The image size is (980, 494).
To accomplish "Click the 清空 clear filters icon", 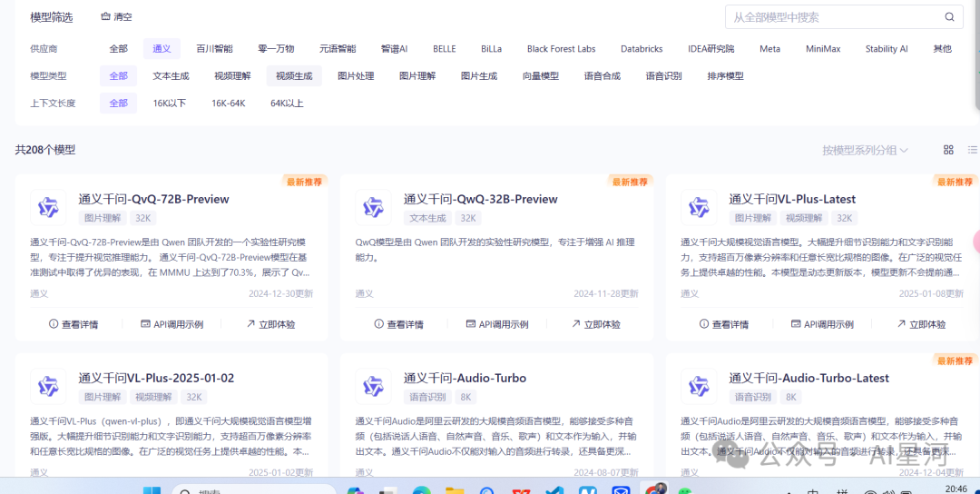I will coord(105,17).
